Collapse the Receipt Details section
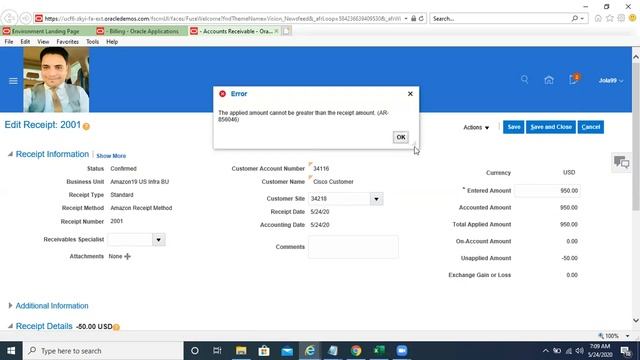 10,326
